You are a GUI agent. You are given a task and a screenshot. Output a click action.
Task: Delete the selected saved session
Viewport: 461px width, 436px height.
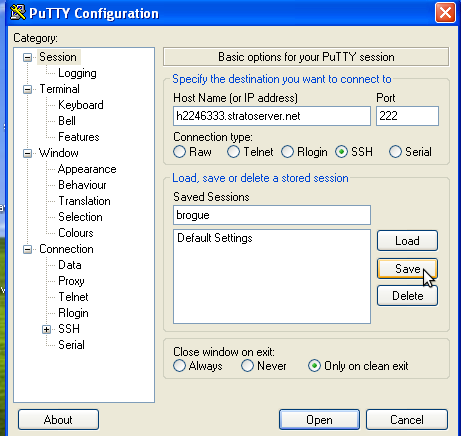(x=407, y=296)
